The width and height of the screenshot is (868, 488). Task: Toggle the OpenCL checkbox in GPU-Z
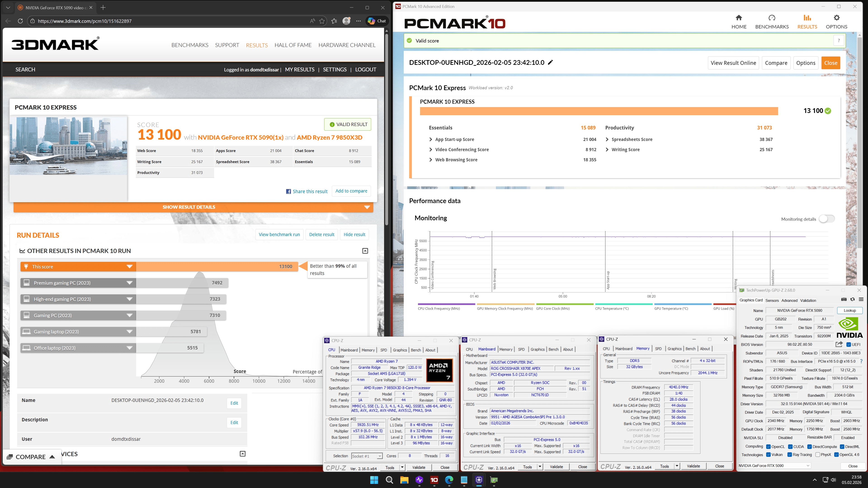click(x=769, y=447)
